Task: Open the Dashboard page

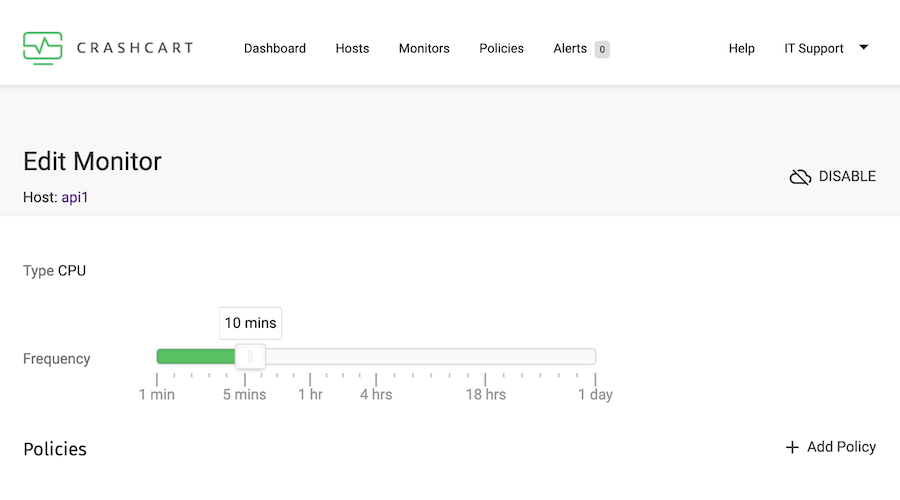Action: click(275, 48)
